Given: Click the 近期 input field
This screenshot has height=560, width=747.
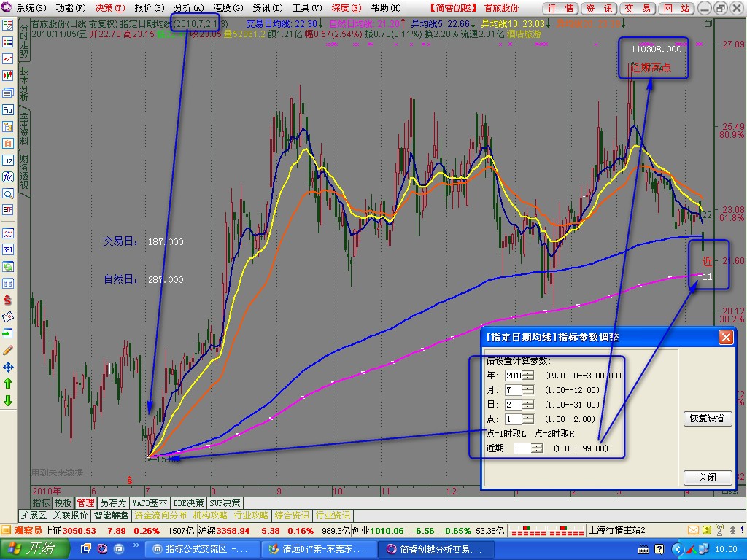Looking at the screenshot, I should [522, 448].
